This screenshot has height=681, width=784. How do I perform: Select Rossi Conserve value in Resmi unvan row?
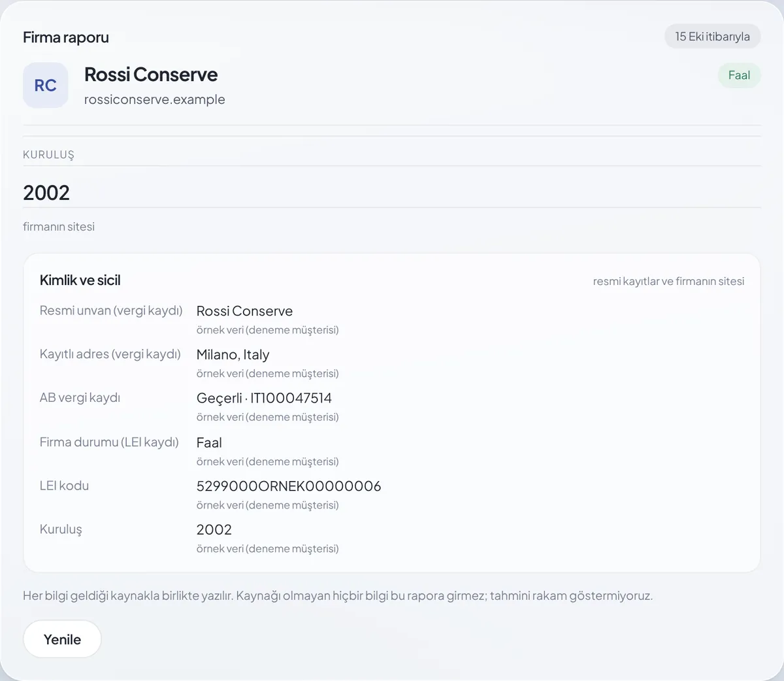(x=244, y=311)
